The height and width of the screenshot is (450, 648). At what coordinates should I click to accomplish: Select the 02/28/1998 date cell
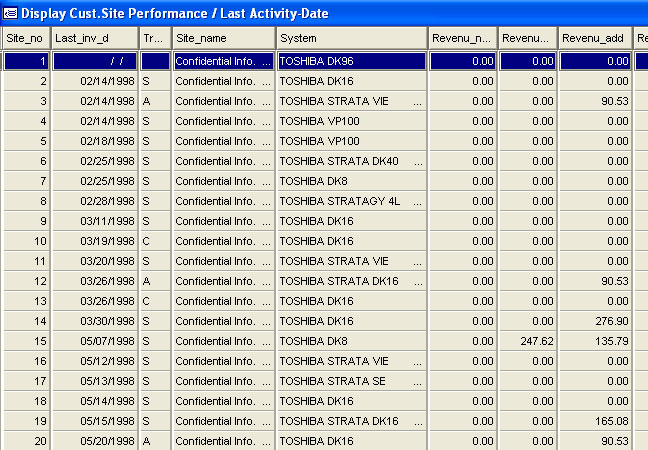point(95,201)
